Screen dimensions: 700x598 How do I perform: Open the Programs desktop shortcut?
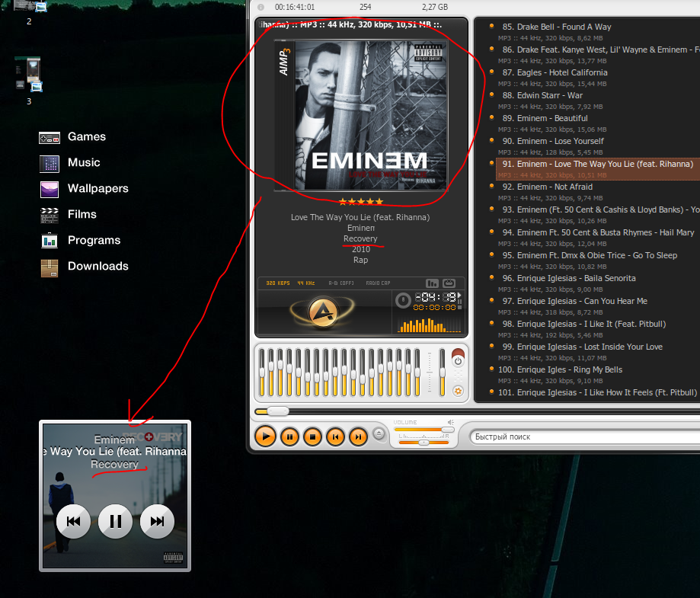click(80, 241)
